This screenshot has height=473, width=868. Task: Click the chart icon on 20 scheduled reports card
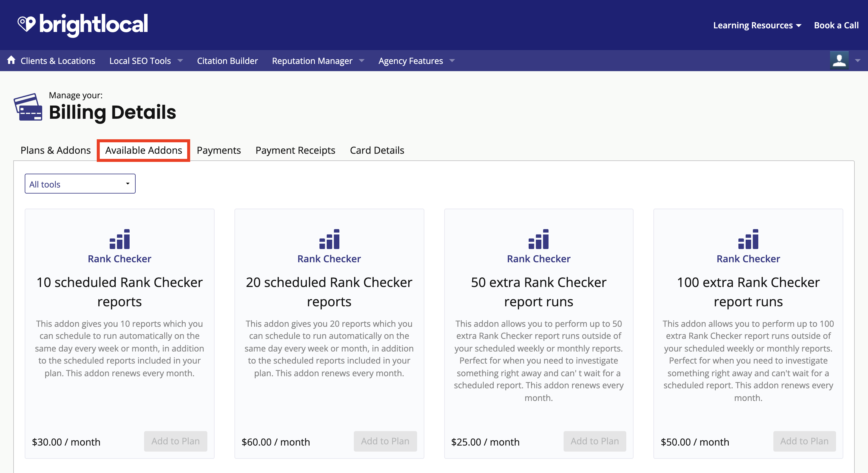coord(329,239)
